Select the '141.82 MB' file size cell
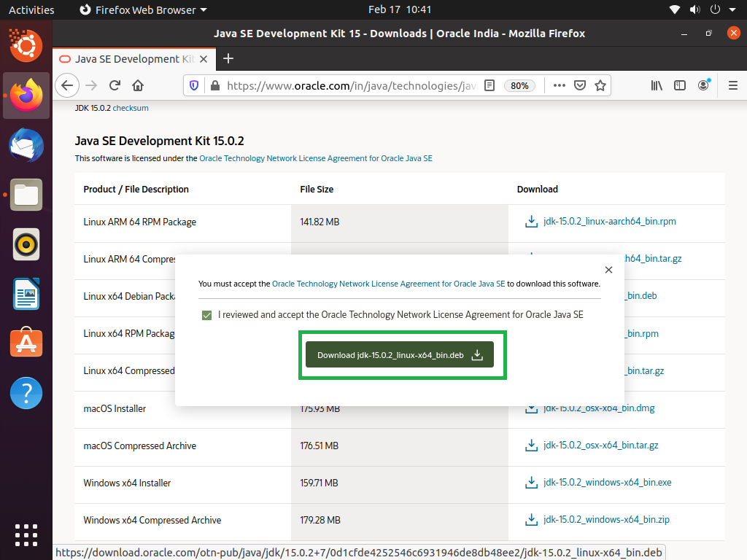This screenshot has height=560, width=747. 400,222
